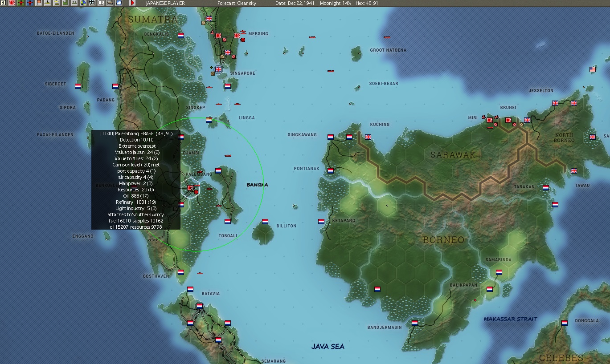Click the British flag at Kuching
Image resolution: width=610 pixels, height=364 pixels.
[368, 137]
